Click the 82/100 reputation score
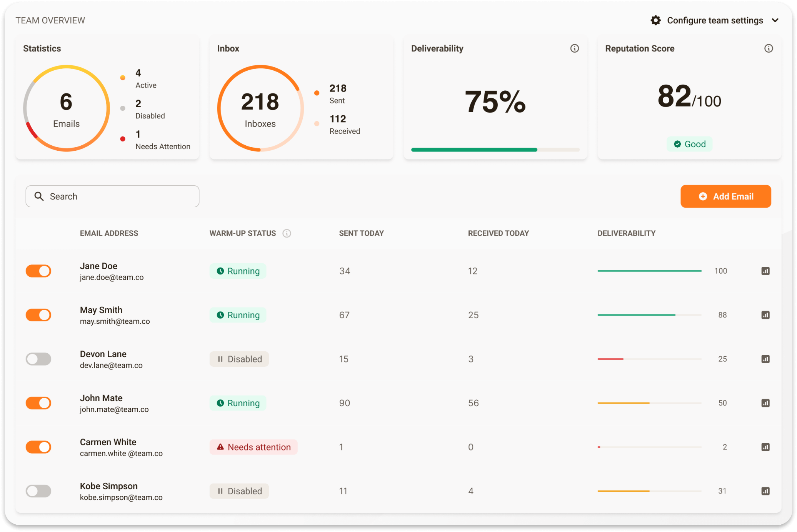797x532 pixels. pyautogui.click(x=689, y=96)
